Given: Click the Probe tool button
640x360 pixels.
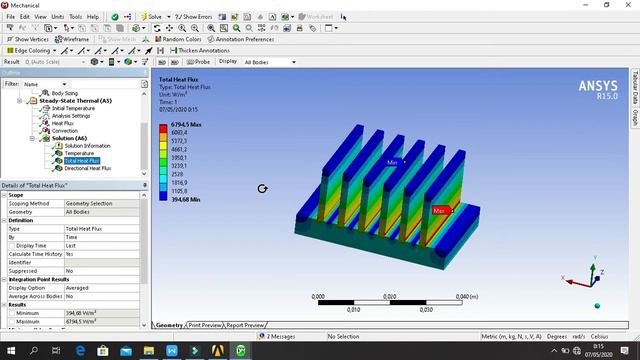Looking at the screenshot, I should click(198, 62).
